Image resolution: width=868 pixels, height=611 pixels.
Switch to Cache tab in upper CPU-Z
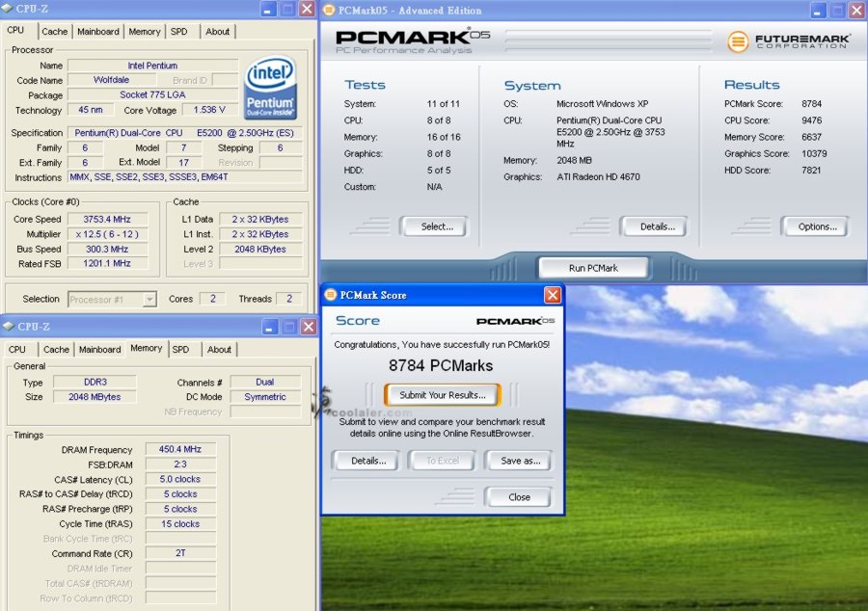tap(54, 32)
